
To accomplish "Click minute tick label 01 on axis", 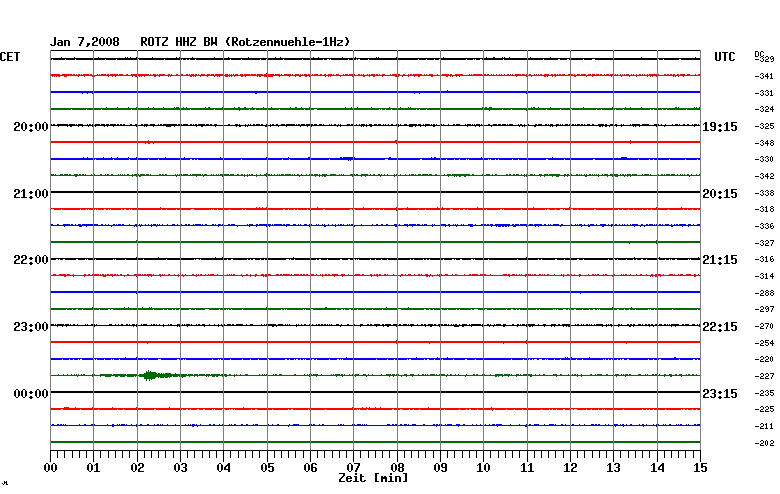I will (x=94, y=468).
